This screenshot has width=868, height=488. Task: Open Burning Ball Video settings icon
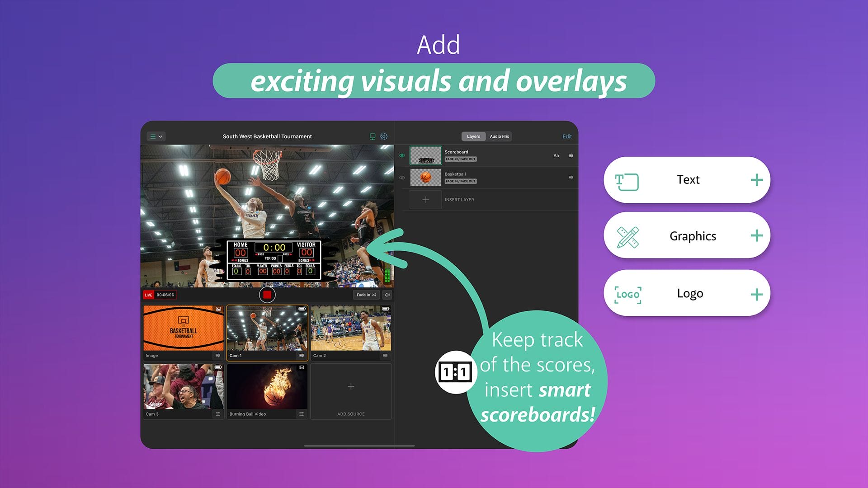click(x=302, y=414)
